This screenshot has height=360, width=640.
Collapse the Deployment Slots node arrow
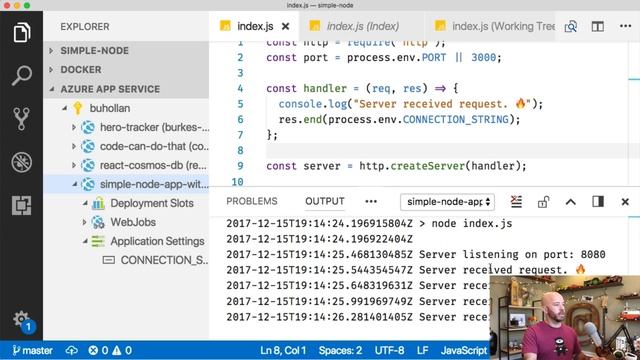pyautogui.click(x=85, y=203)
